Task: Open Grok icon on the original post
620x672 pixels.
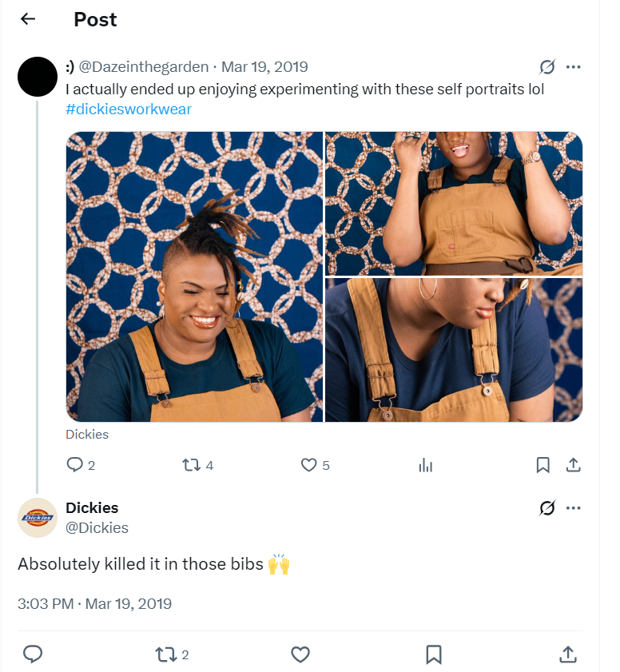Action: click(547, 67)
